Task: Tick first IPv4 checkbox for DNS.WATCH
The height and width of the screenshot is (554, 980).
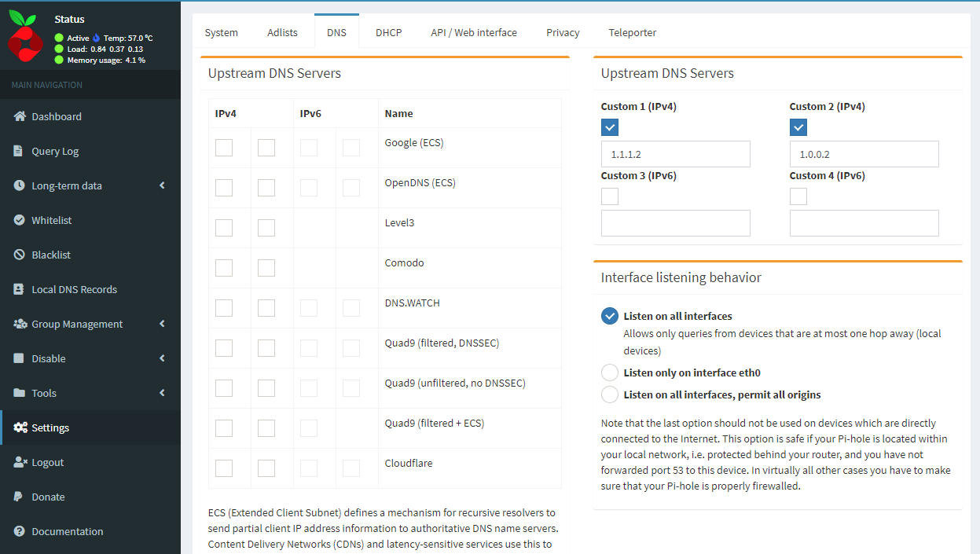Action: [224, 307]
